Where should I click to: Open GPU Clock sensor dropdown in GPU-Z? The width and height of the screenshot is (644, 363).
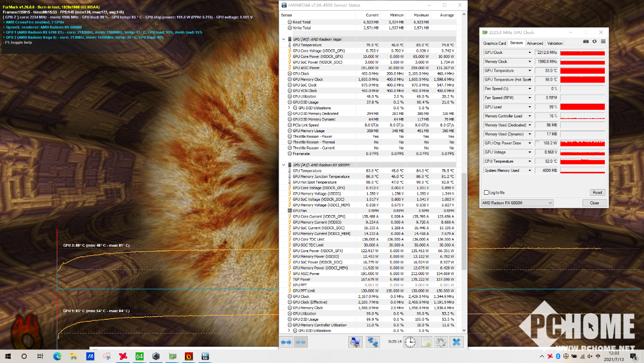click(x=530, y=52)
